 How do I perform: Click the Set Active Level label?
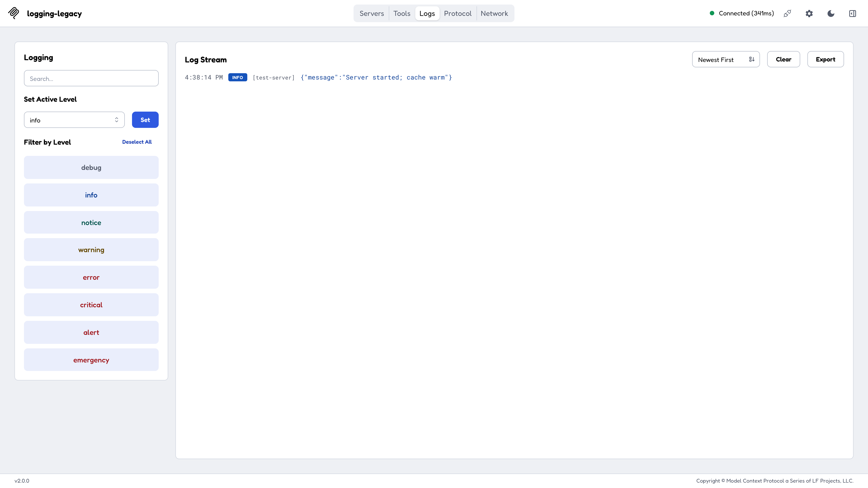(x=50, y=99)
